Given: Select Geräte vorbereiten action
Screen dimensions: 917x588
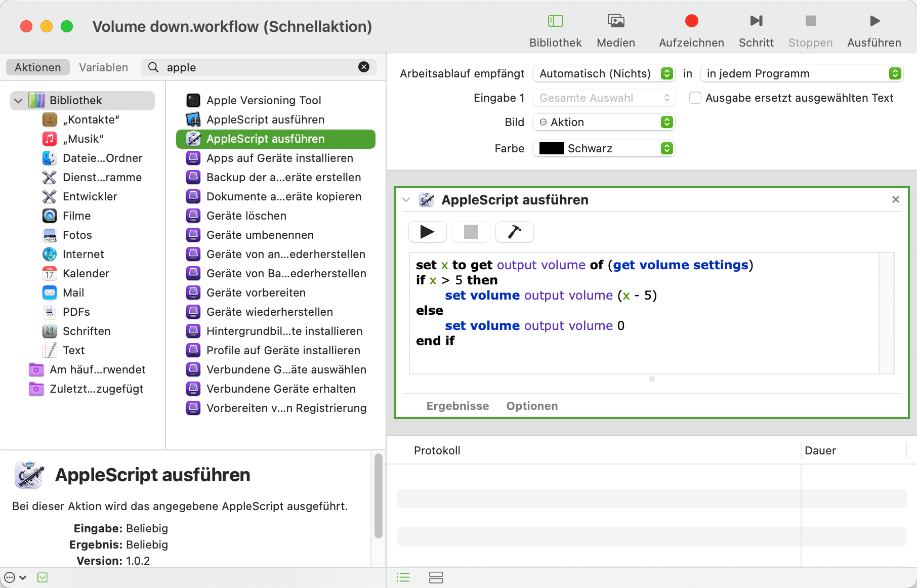Looking at the screenshot, I should pyautogui.click(x=276, y=293).
